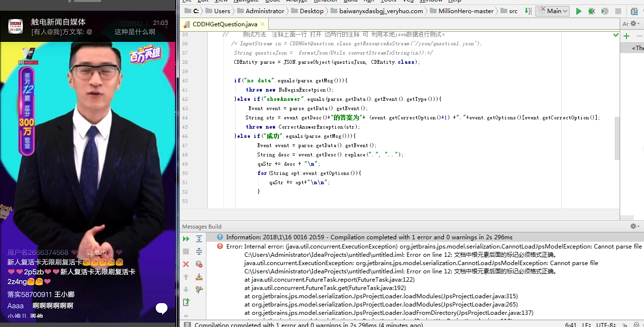Viewport: 644px width, 327px height.
Task: Select the '<The' row in right panel
Action: click(632, 48)
